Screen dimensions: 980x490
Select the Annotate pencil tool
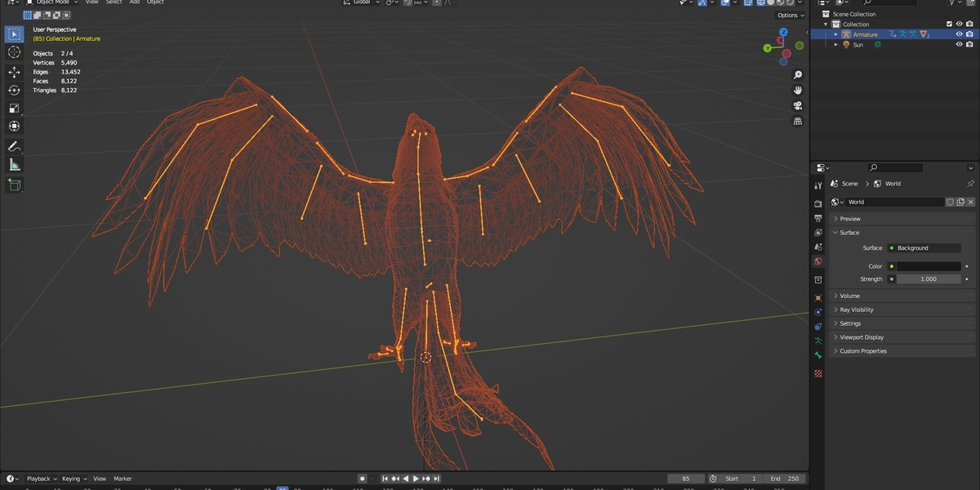pyautogui.click(x=14, y=147)
